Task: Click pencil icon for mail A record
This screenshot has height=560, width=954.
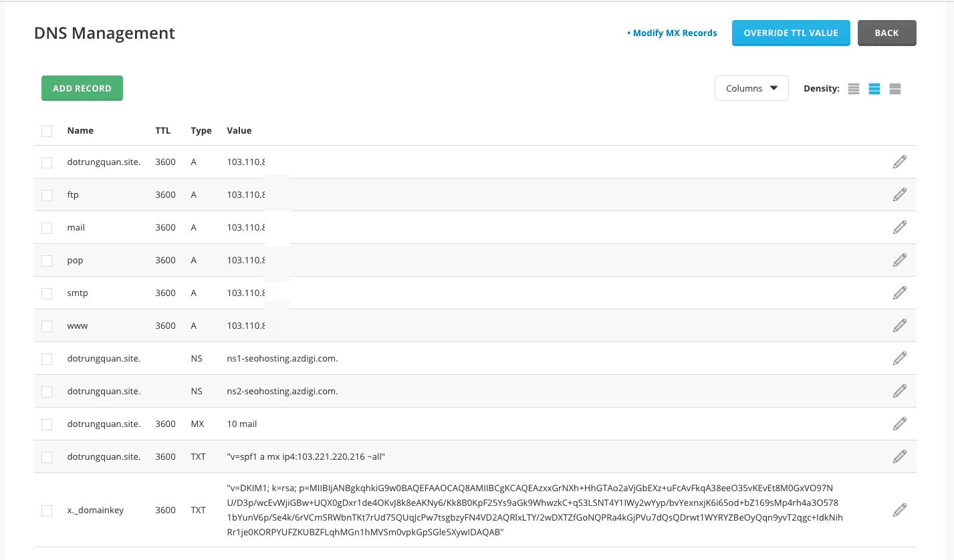Action: pos(900,227)
